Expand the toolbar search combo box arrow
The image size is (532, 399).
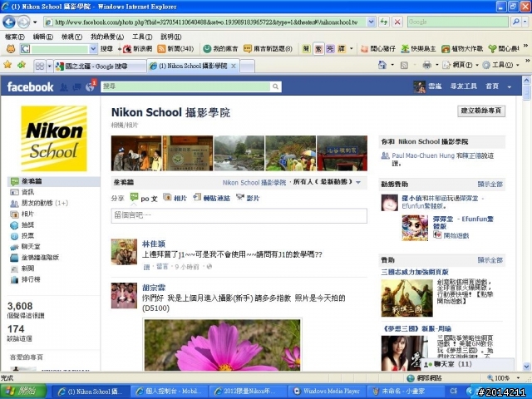[93, 49]
